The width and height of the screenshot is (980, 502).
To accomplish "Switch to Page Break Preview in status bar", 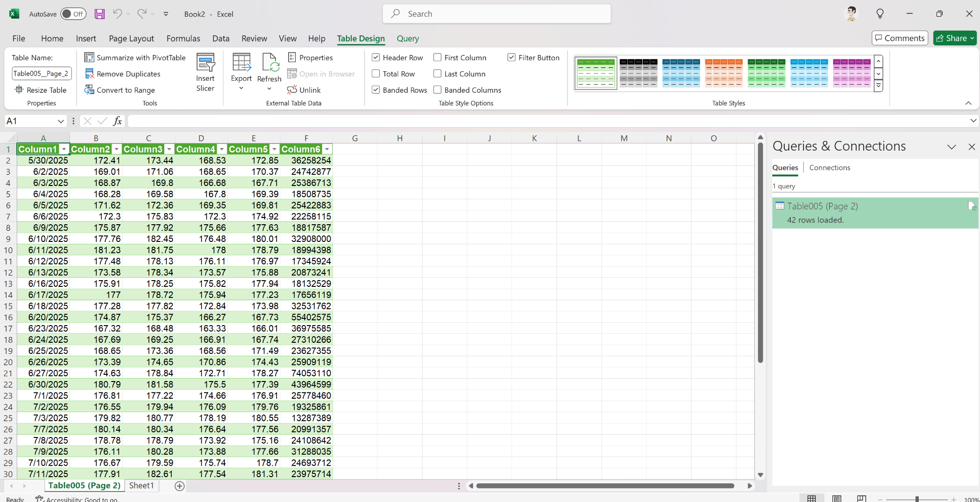I will pyautogui.click(x=861, y=499).
